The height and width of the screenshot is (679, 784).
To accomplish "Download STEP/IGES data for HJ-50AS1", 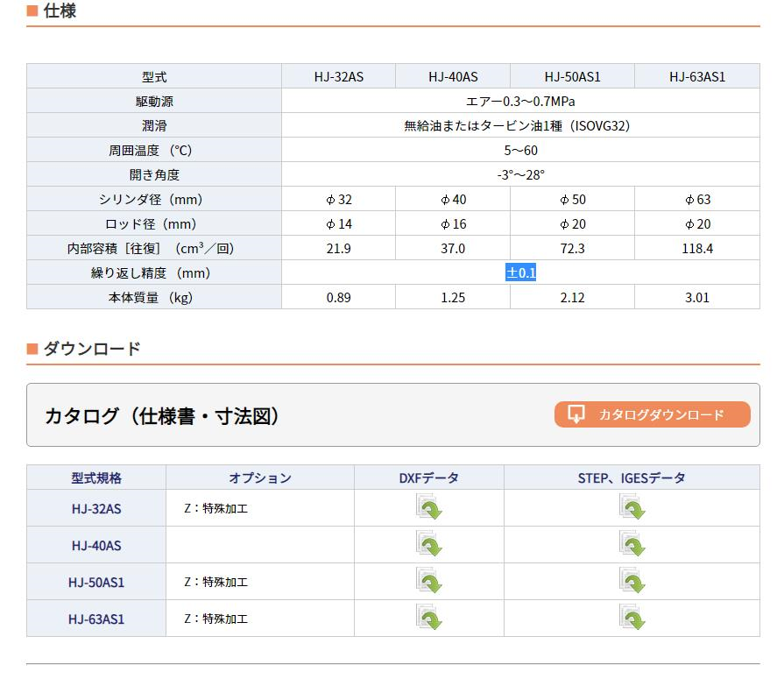I will point(632,582).
